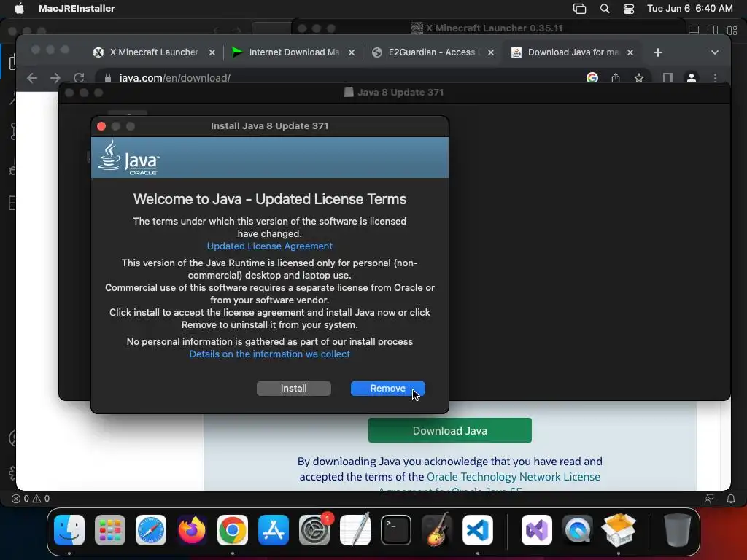The width and height of the screenshot is (747, 560).
Task: Open TextEdit from the Dock
Action: coord(355,530)
